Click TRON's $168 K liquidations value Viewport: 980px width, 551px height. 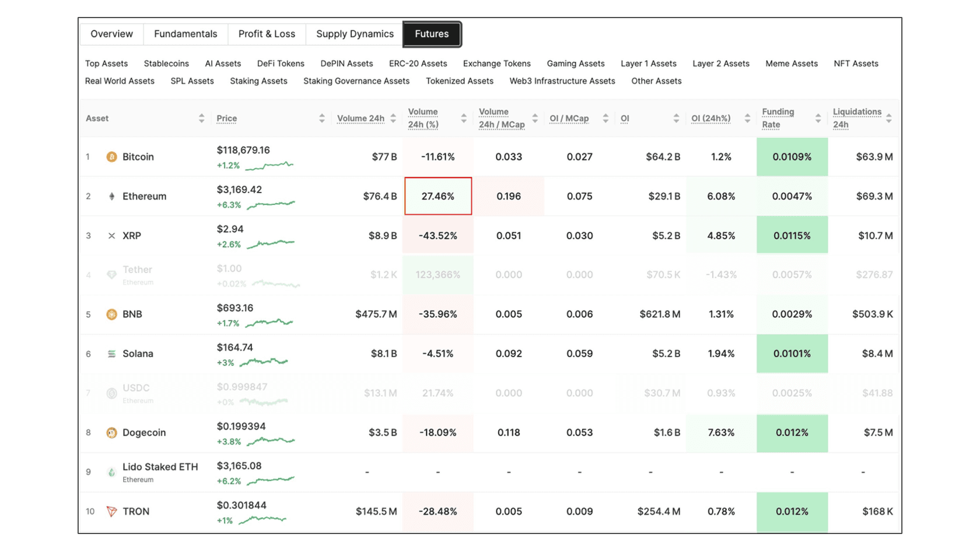tap(877, 511)
